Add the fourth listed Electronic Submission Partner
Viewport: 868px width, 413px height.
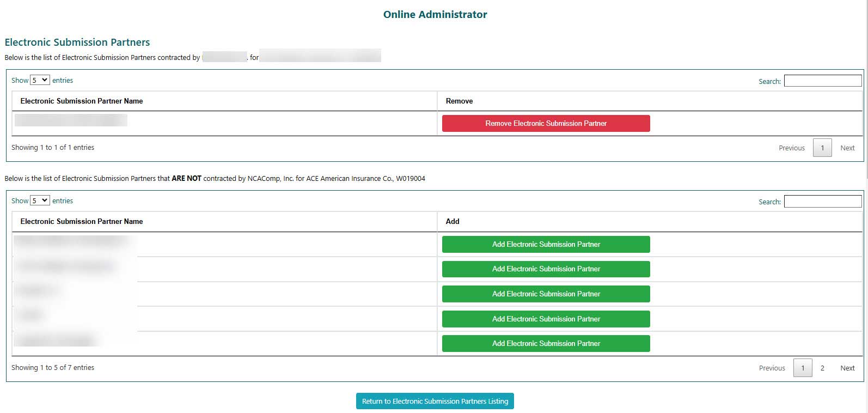(546, 319)
